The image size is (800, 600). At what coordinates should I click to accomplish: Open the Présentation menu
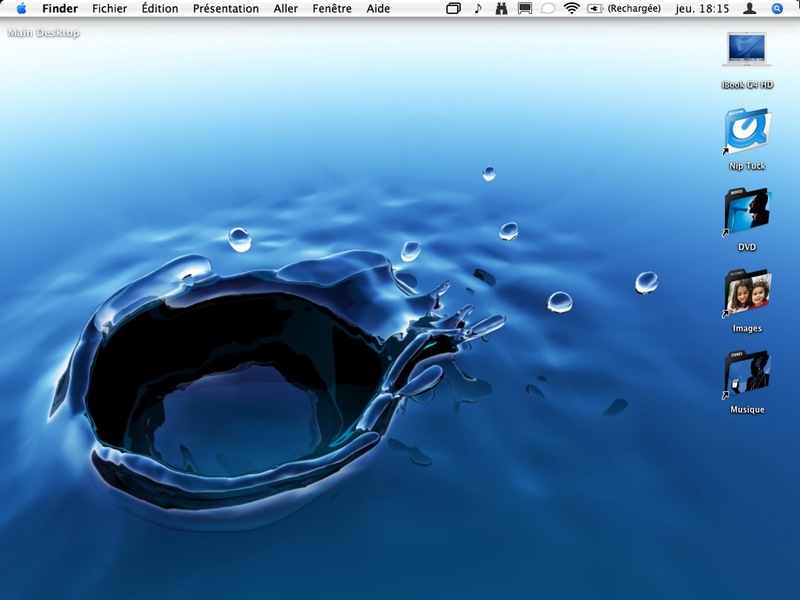click(226, 9)
